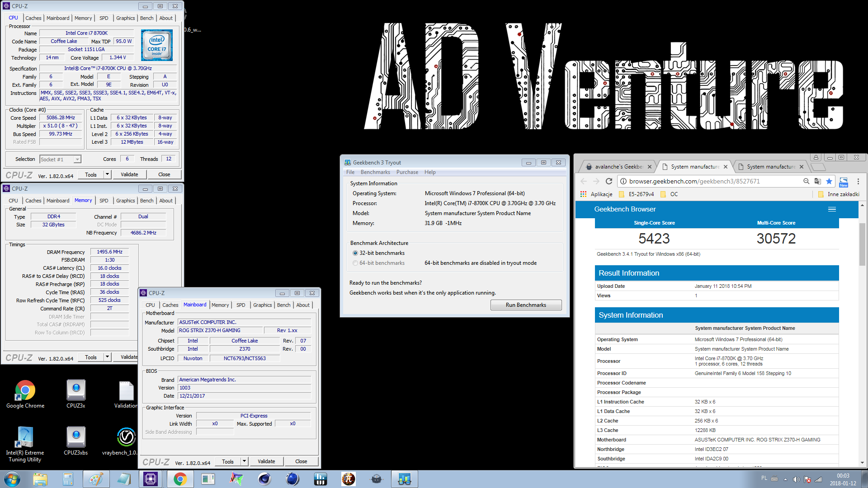Click the Multi-Core score 30572

[x=776, y=238]
